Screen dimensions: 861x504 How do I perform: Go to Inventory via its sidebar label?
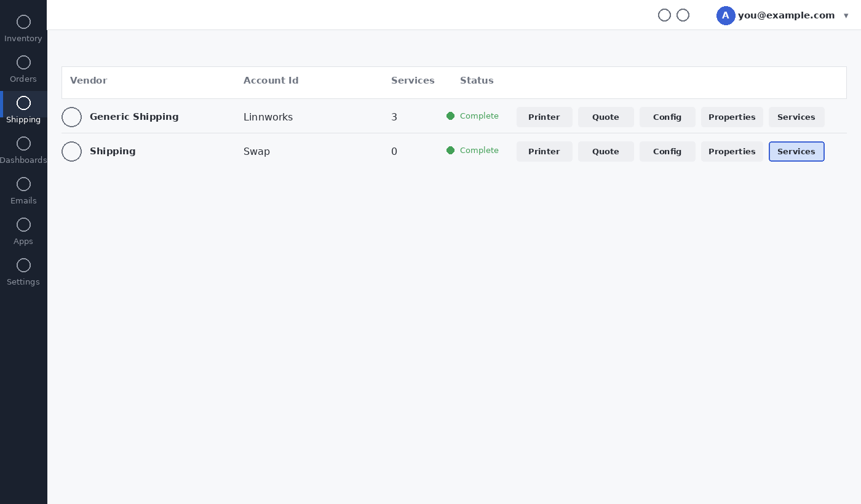pos(23,39)
